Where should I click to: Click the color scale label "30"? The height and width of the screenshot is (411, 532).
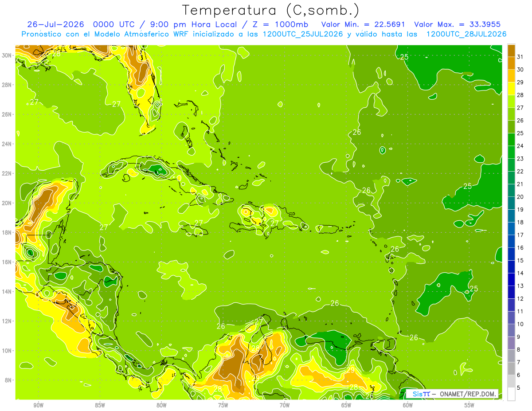[520, 70]
